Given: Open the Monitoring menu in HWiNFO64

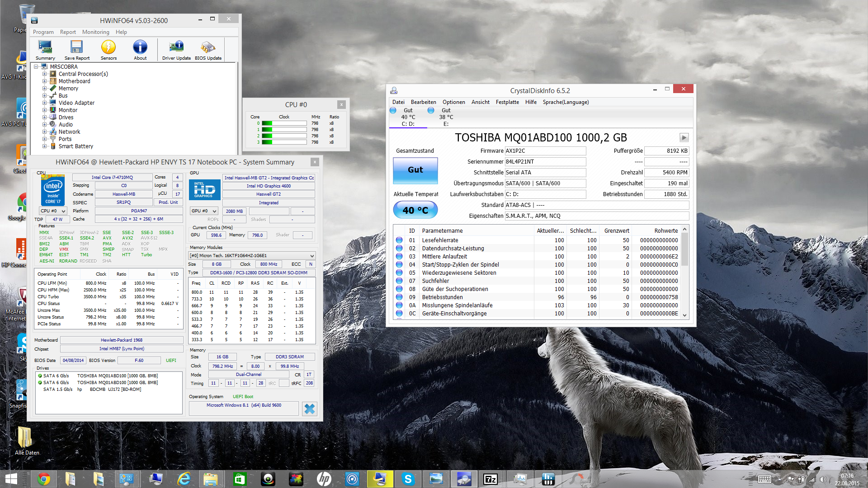Looking at the screenshot, I should tap(95, 32).
